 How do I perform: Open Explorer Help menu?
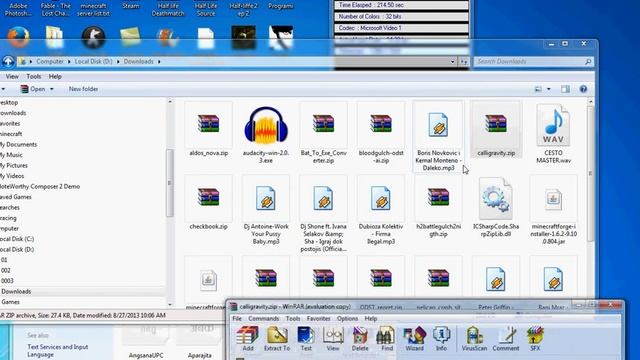click(55, 76)
